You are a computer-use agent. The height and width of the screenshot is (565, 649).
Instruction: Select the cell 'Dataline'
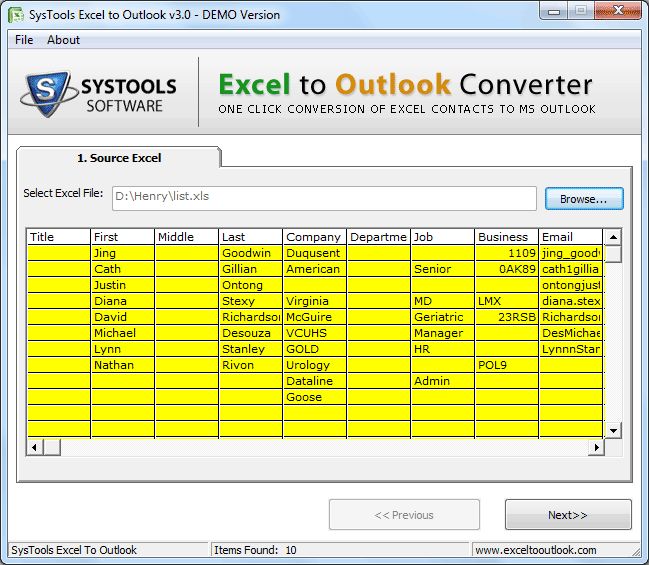coord(315,381)
